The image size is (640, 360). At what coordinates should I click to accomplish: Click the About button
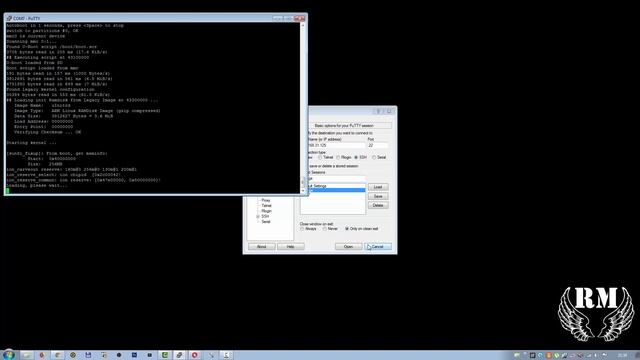[262, 247]
